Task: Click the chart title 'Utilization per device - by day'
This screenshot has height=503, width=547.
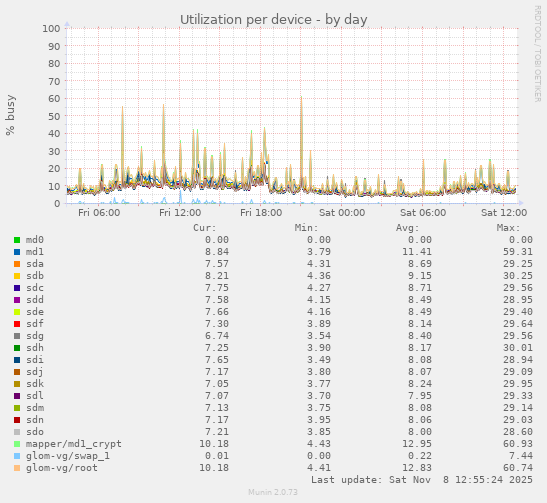Action: coord(274,20)
